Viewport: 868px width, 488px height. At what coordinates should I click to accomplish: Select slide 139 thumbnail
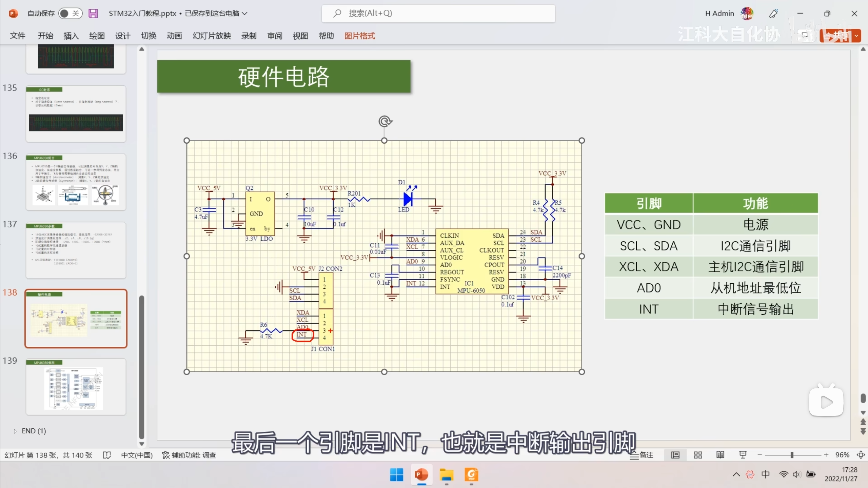pyautogui.click(x=76, y=387)
